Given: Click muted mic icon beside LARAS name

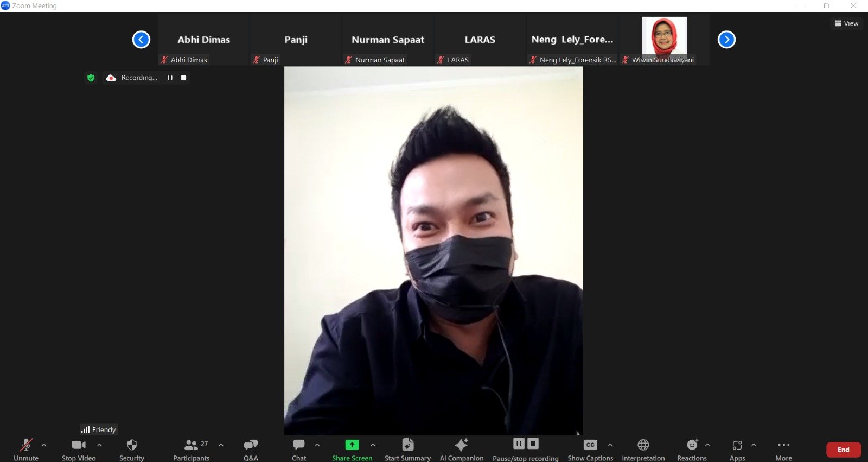Looking at the screenshot, I should pyautogui.click(x=441, y=60).
